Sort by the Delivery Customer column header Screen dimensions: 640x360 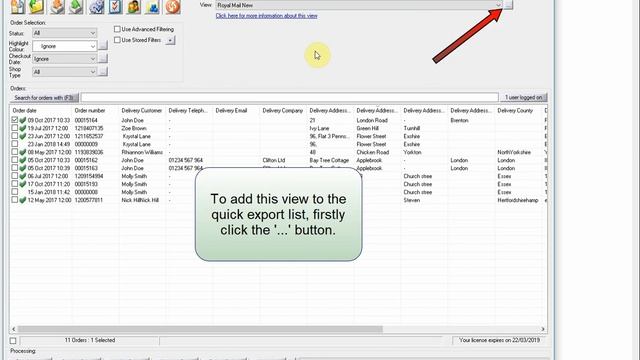142,111
